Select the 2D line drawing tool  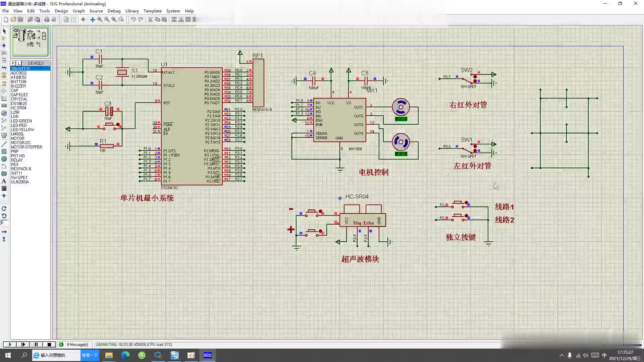click(4, 144)
